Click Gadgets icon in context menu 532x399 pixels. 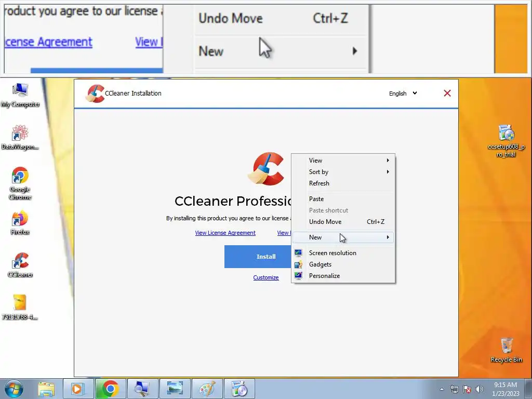point(298,264)
